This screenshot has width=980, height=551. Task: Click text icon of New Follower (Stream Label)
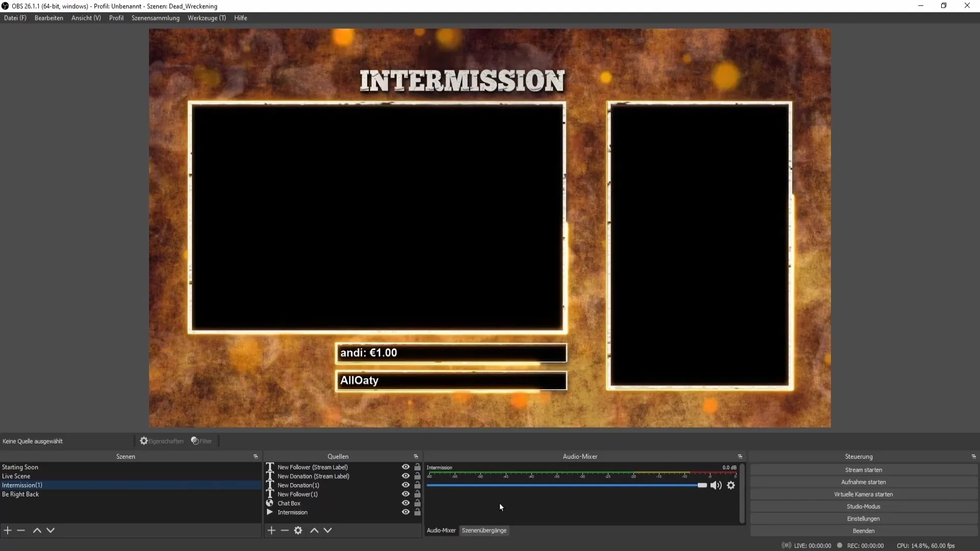pyautogui.click(x=270, y=467)
